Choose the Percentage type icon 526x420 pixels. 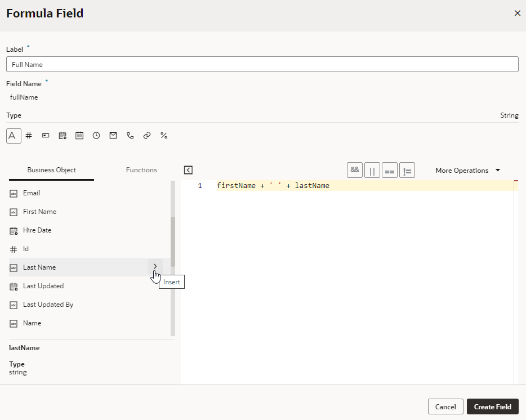click(164, 135)
